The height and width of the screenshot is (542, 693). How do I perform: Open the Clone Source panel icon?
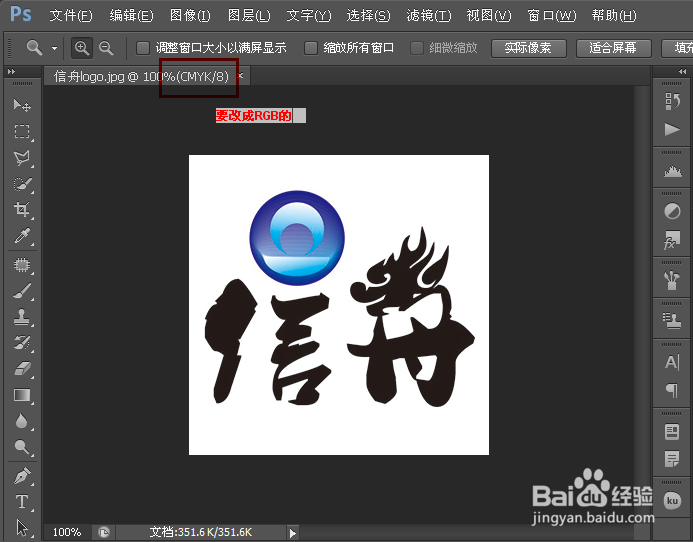pyautogui.click(x=672, y=321)
